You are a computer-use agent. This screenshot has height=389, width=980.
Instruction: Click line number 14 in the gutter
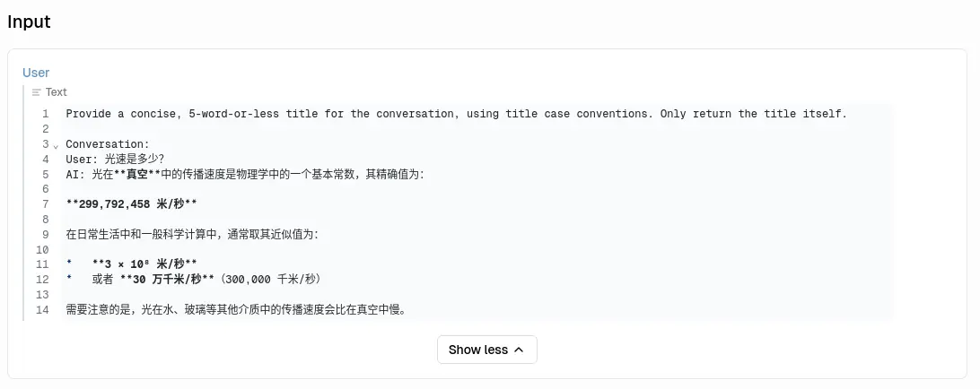[42, 310]
